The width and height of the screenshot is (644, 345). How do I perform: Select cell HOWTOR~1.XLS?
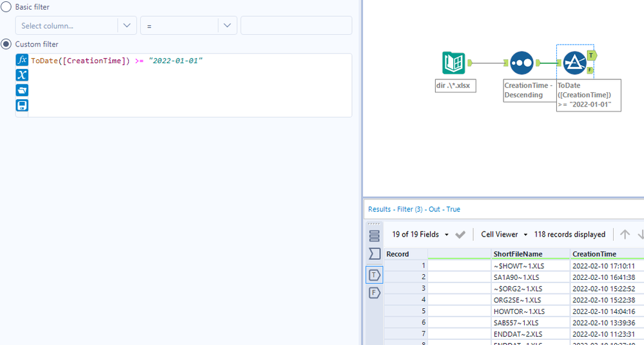pyautogui.click(x=531, y=311)
